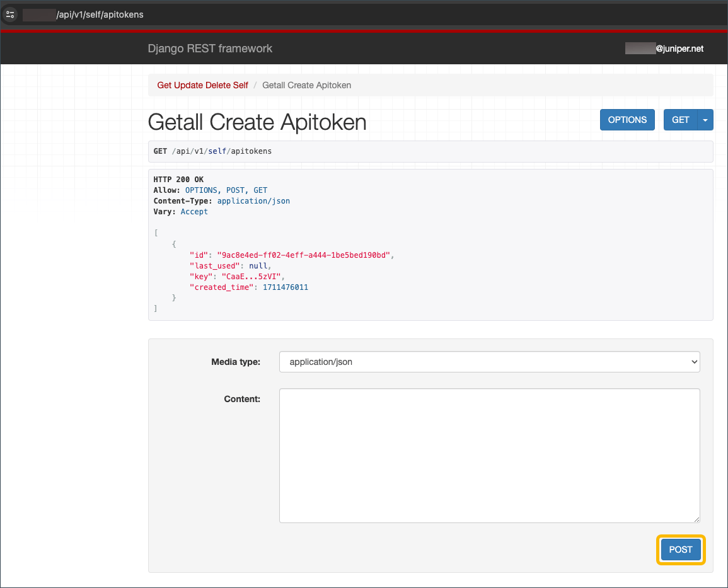Open the Get Update Delete Self breadcrumb
Viewport: 728px width, 588px height.
tap(202, 85)
